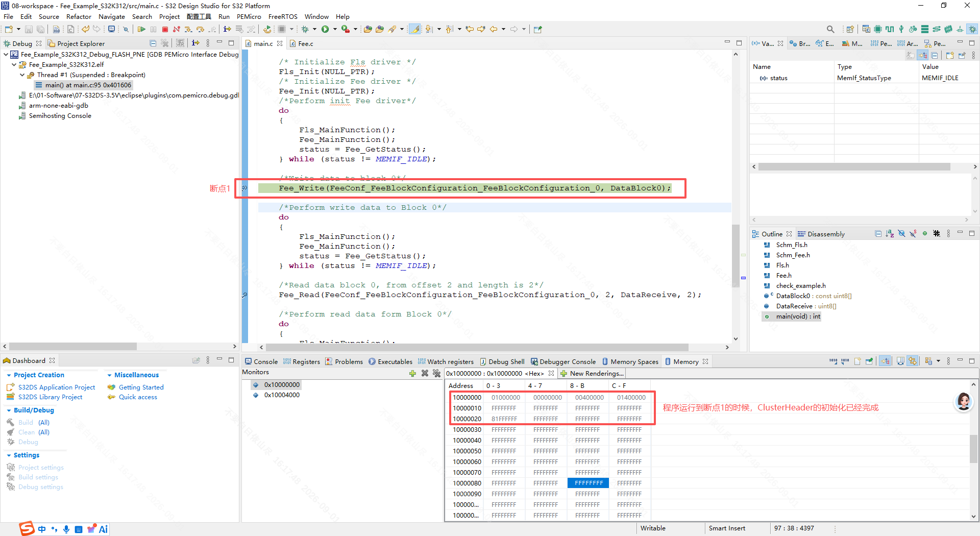Toggle breakpoint marker at Fee_Read line

click(244, 295)
